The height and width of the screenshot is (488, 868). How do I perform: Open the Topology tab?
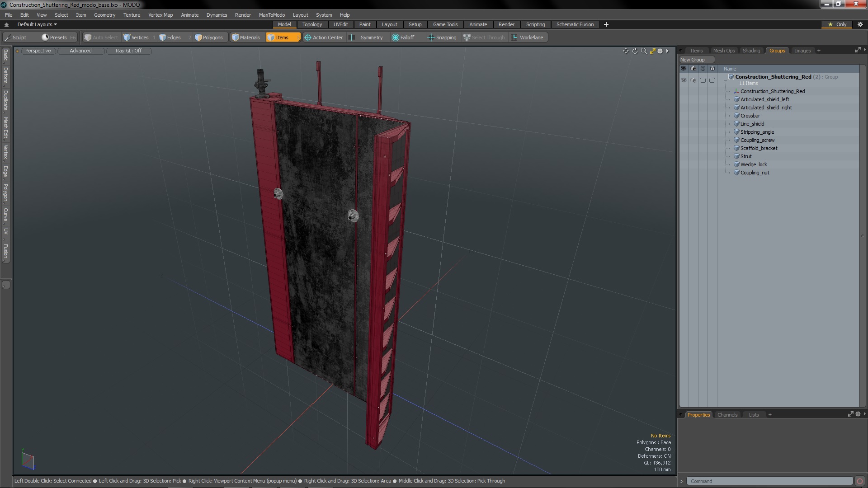(312, 24)
